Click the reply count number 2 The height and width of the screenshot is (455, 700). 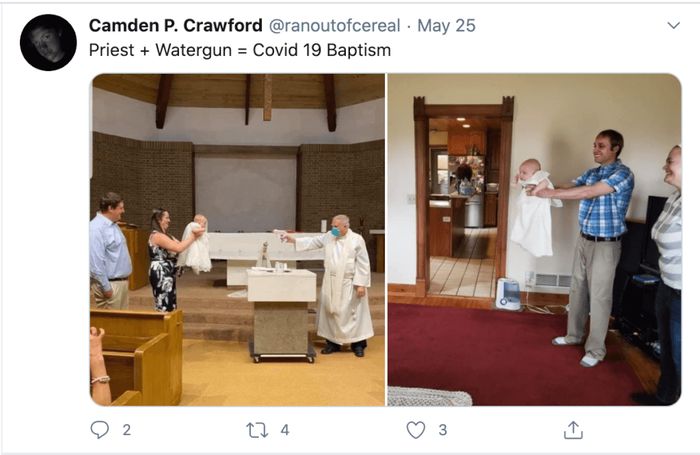click(127, 430)
